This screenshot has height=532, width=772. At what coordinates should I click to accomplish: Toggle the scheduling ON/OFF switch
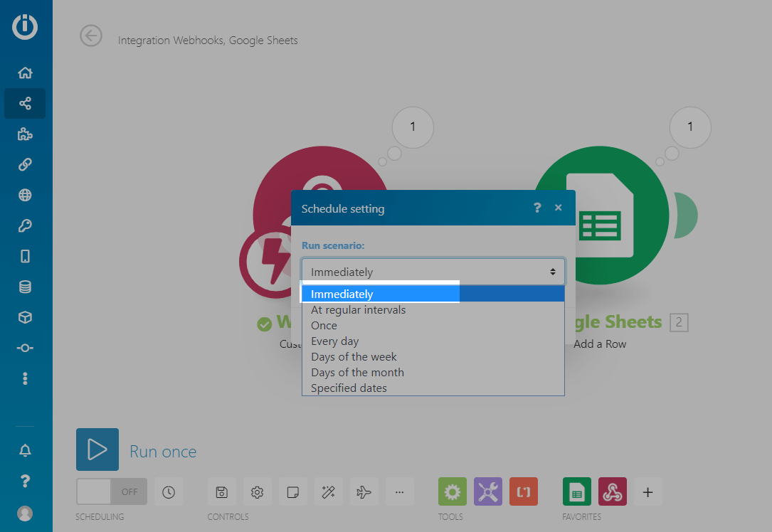click(x=112, y=491)
